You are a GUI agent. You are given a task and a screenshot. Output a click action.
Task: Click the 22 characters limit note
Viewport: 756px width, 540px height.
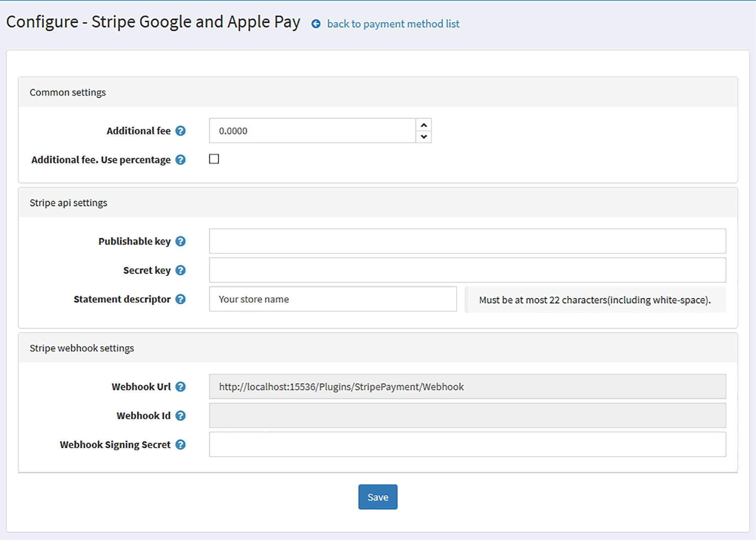(595, 300)
